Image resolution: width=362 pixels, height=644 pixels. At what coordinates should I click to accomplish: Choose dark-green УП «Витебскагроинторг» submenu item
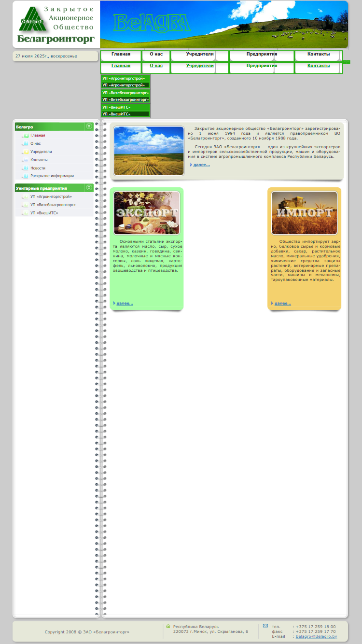coord(125,99)
